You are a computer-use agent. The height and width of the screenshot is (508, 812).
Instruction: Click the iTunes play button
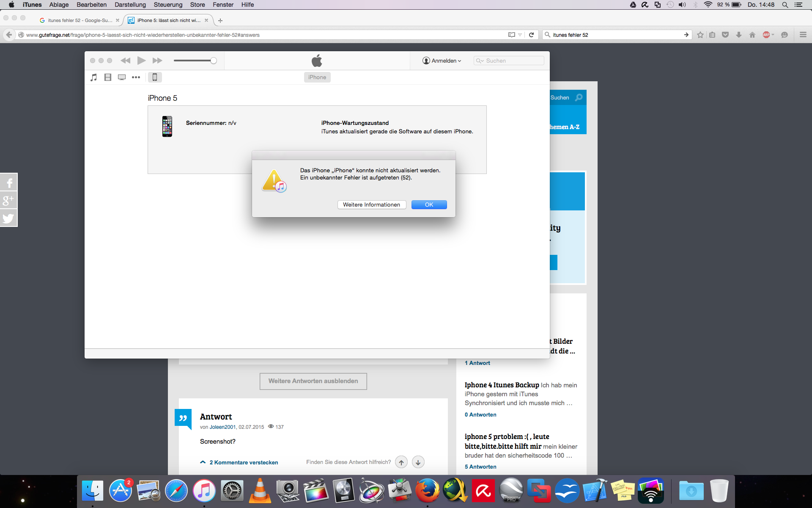pos(141,61)
